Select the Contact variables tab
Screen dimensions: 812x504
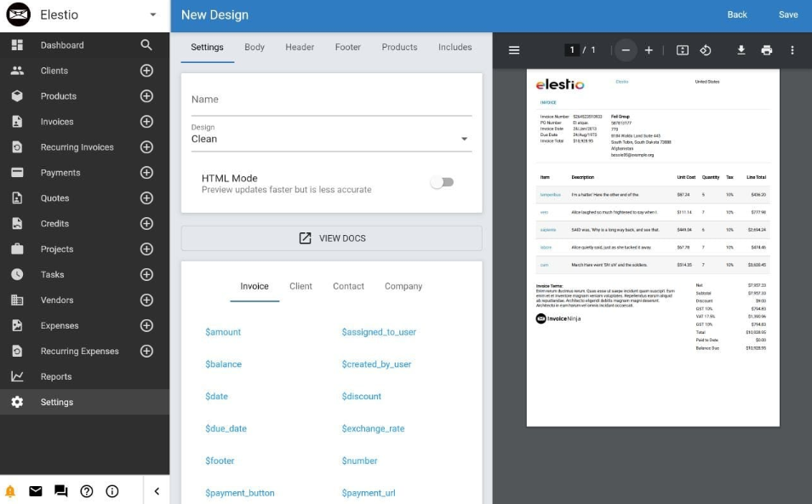pos(348,286)
